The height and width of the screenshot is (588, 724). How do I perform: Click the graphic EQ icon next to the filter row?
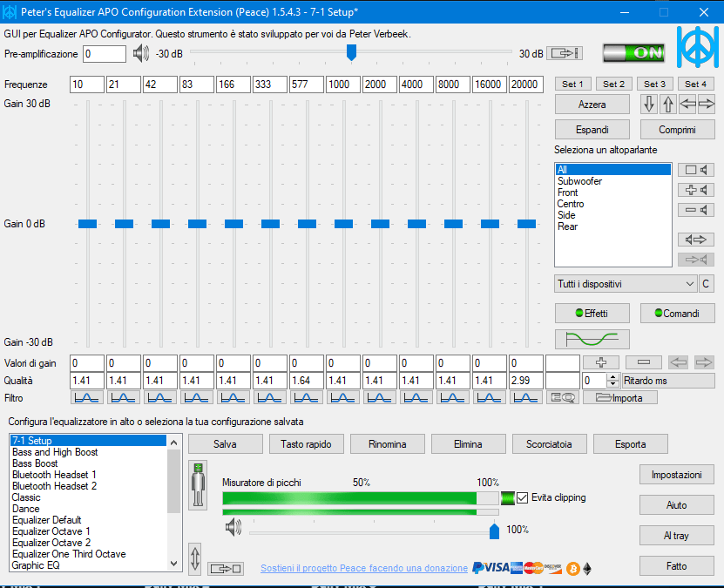point(562,398)
